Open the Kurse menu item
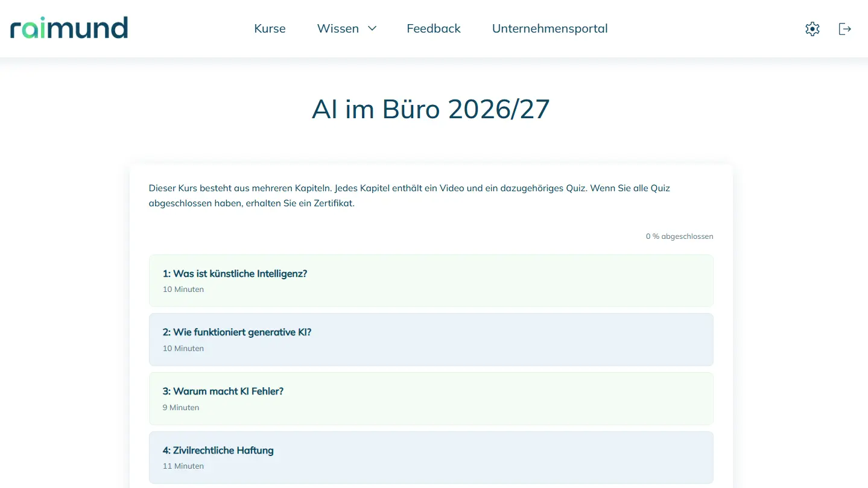The height and width of the screenshot is (488, 868). 270,28
